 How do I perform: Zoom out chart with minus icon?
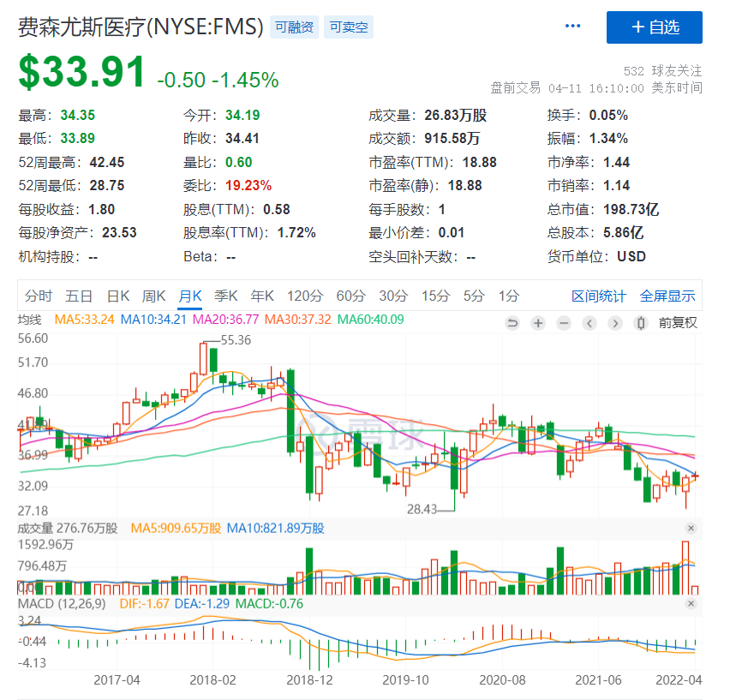coord(564,322)
